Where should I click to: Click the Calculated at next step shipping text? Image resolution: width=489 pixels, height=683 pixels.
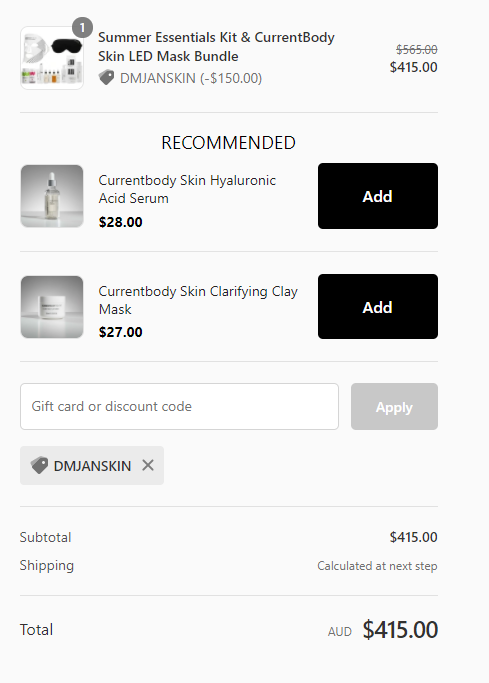[x=377, y=566]
